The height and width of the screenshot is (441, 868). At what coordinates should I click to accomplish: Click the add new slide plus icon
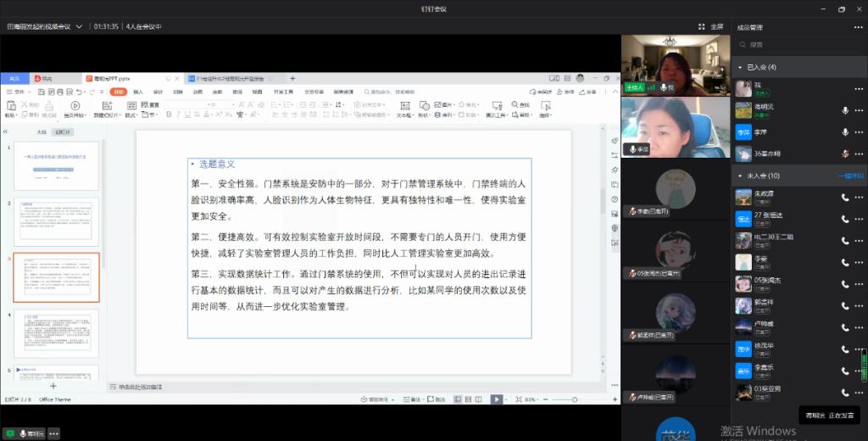coord(53,386)
